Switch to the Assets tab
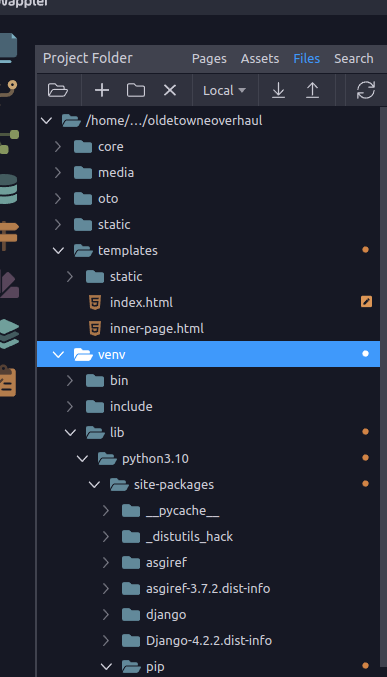Image resolution: width=387 pixels, height=677 pixels. tap(260, 58)
